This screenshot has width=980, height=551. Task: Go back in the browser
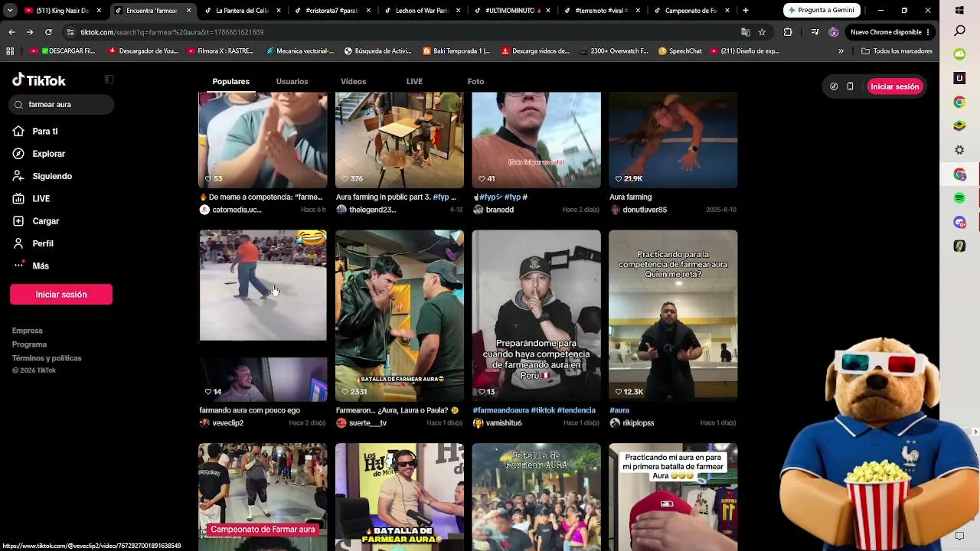11,32
